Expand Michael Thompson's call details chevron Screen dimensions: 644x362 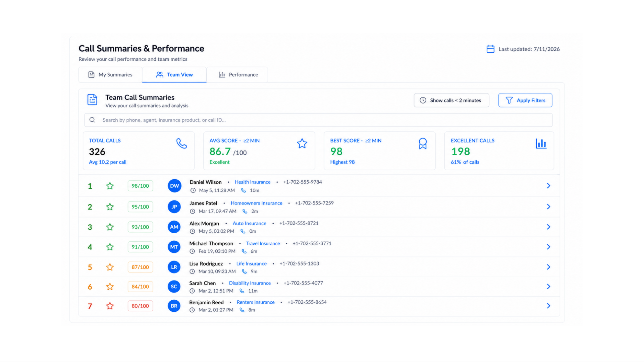click(x=549, y=247)
